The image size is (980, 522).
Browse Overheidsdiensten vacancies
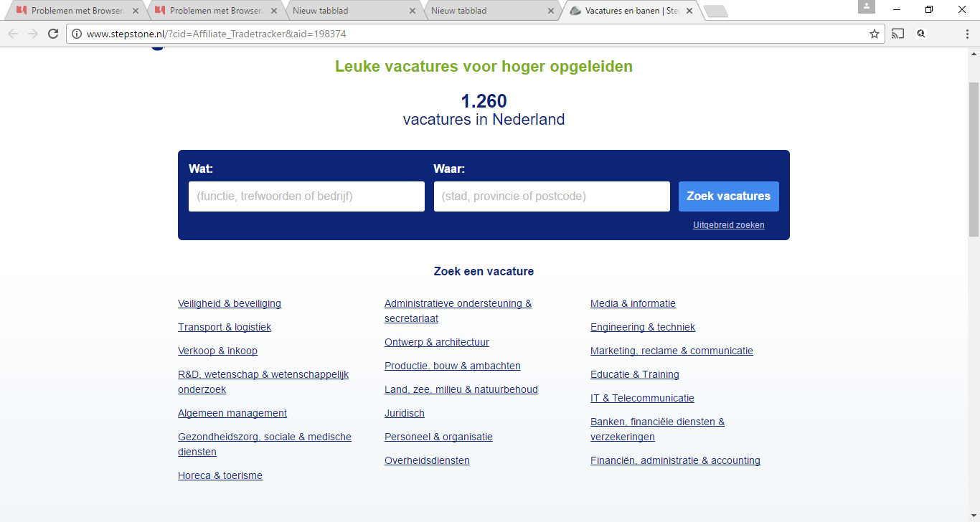point(427,460)
